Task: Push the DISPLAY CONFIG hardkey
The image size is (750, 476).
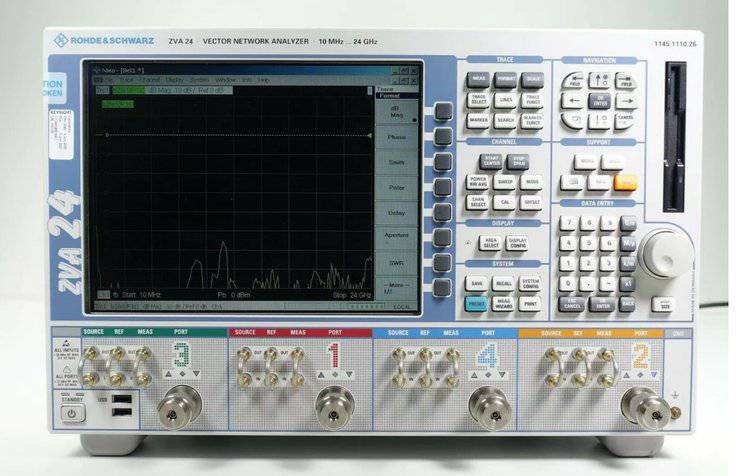Action: point(518,243)
